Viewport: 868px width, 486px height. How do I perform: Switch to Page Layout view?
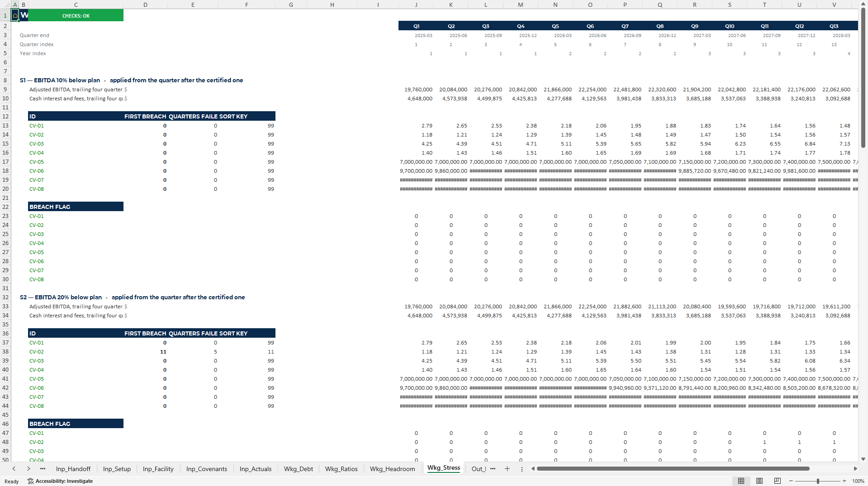[759, 481]
